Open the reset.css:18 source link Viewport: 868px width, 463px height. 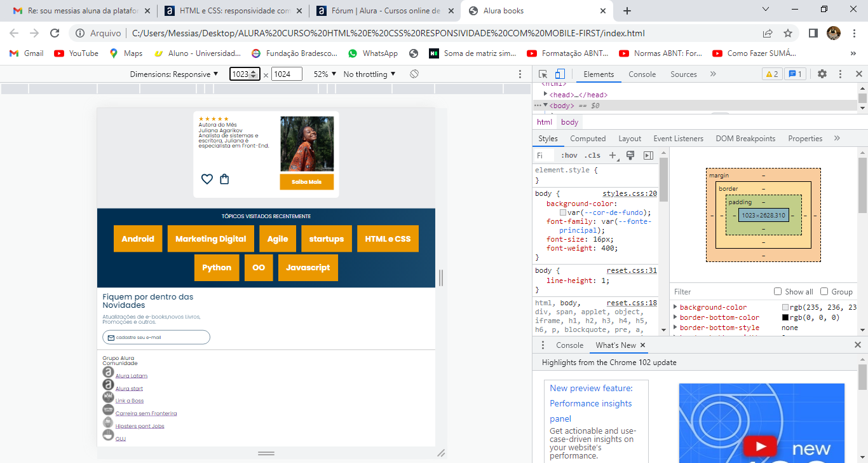coord(632,303)
